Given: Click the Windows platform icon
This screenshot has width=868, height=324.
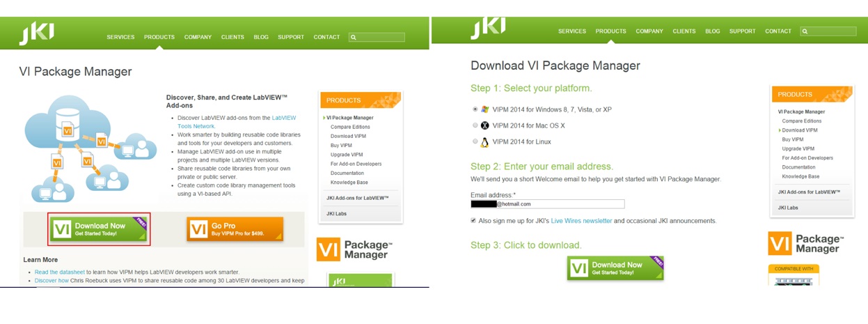Looking at the screenshot, I should [x=485, y=109].
